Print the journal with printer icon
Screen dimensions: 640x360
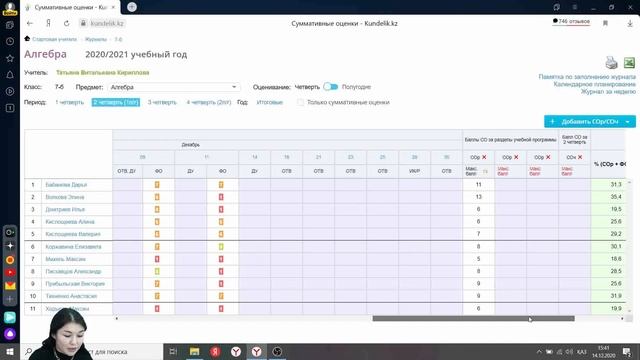[611, 63]
